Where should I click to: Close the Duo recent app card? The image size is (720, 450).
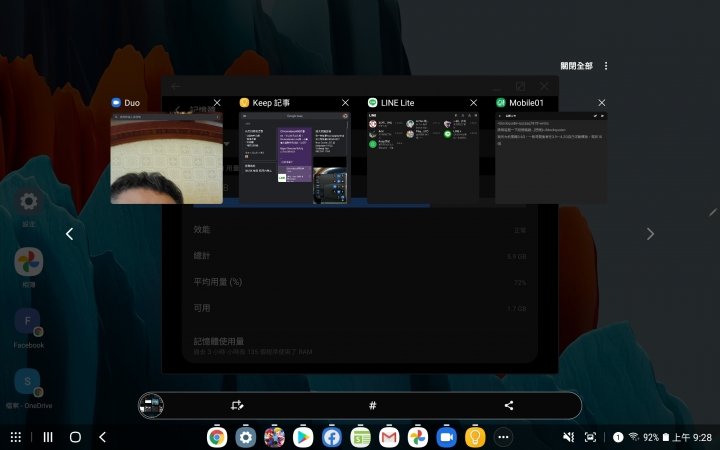[217, 103]
